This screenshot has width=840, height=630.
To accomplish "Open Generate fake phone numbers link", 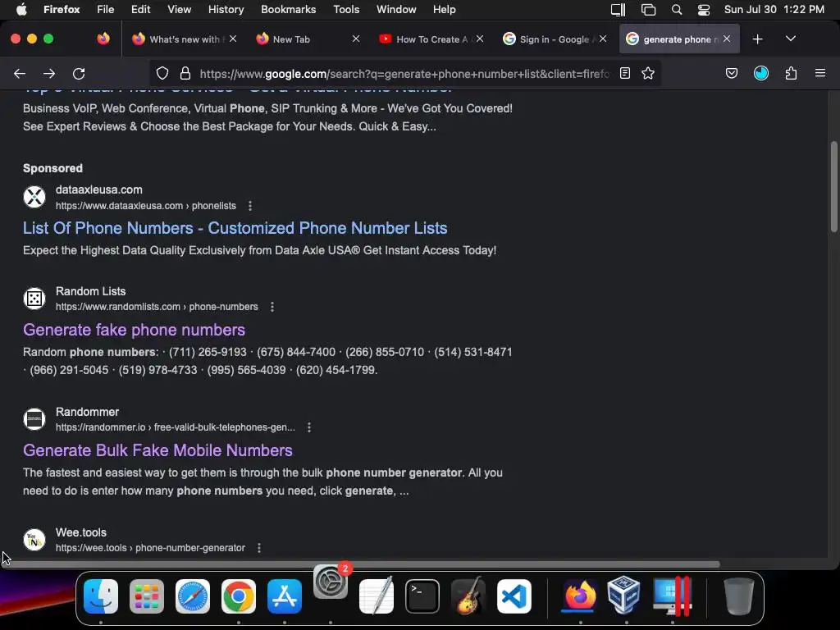I will coord(134,330).
